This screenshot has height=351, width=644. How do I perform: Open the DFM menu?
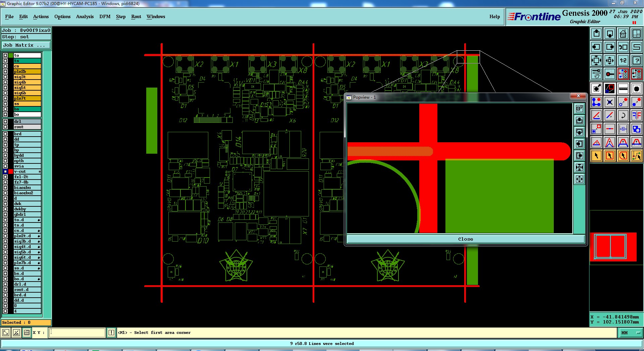(x=105, y=16)
